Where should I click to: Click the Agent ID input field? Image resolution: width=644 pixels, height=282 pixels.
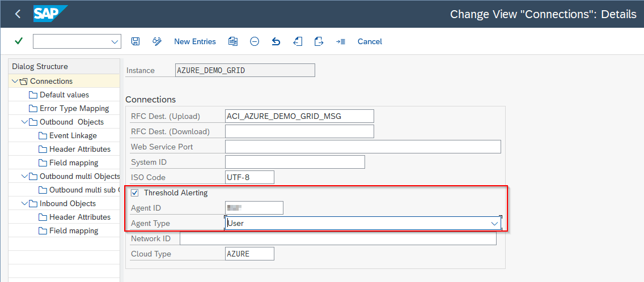click(x=254, y=208)
